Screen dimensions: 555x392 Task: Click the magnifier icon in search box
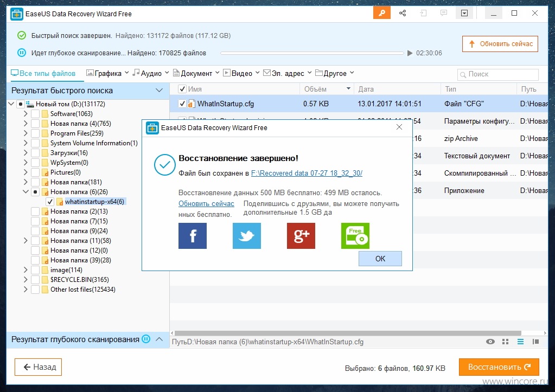[463, 75]
